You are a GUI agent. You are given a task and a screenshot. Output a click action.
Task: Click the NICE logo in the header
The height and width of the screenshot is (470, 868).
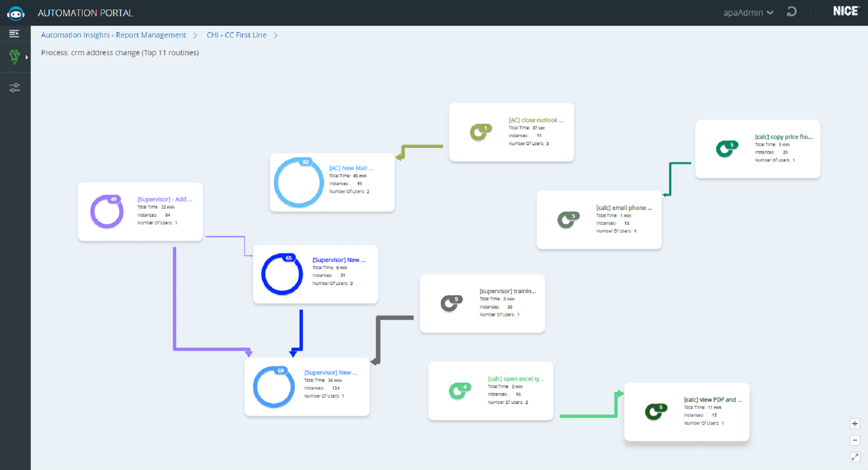click(845, 12)
